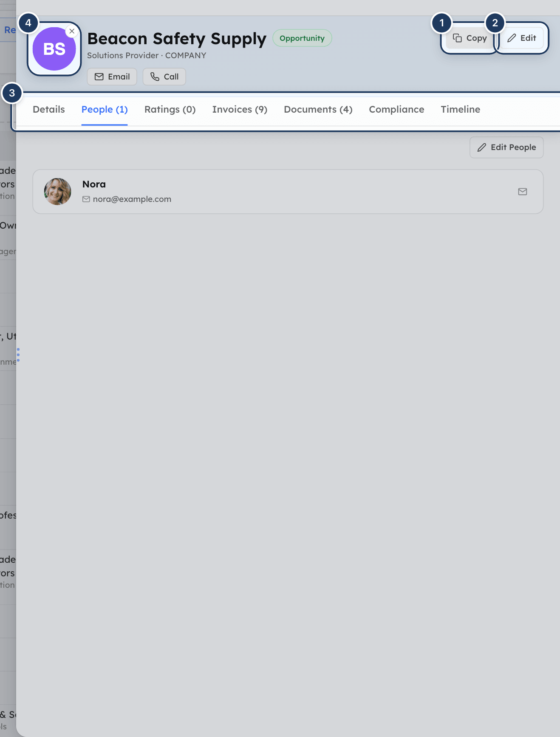The image size is (560, 737).
Task: Click the Beacon Safety Supply title
Action: (x=177, y=39)
